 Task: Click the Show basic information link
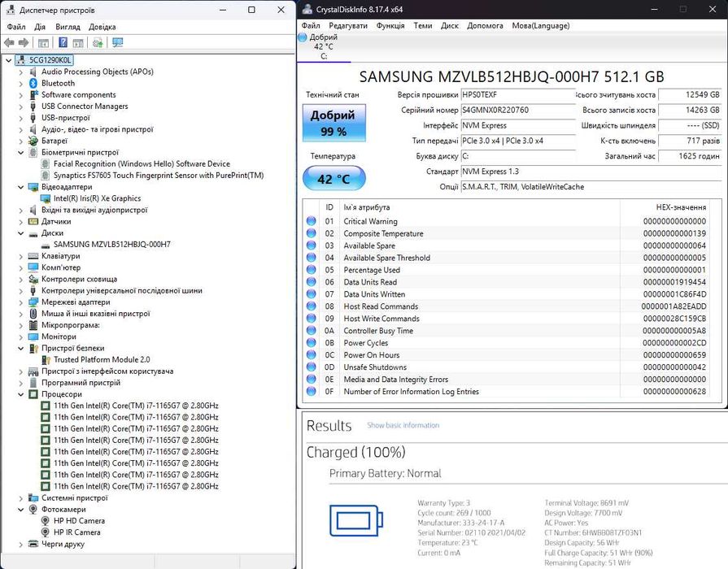pyautogui.click(x=403, y=425)
